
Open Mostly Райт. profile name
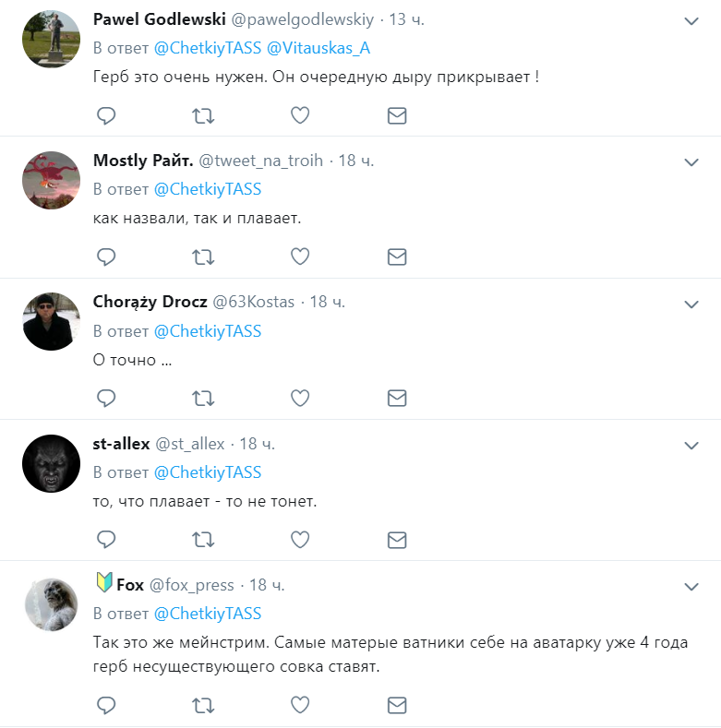[x=143, y=161]
